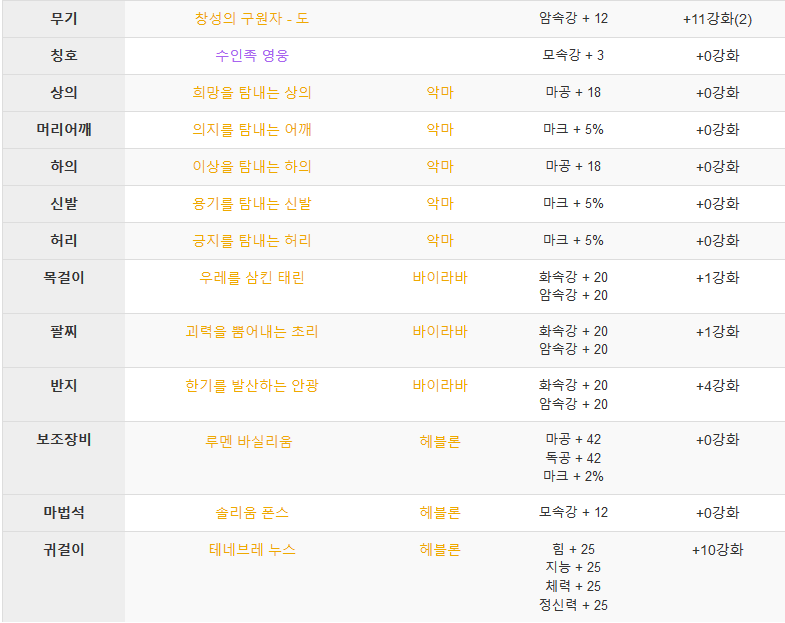Click 마크 + 2% in the 보조장비 row
785x623 pixels.
[x=573, y=476]
